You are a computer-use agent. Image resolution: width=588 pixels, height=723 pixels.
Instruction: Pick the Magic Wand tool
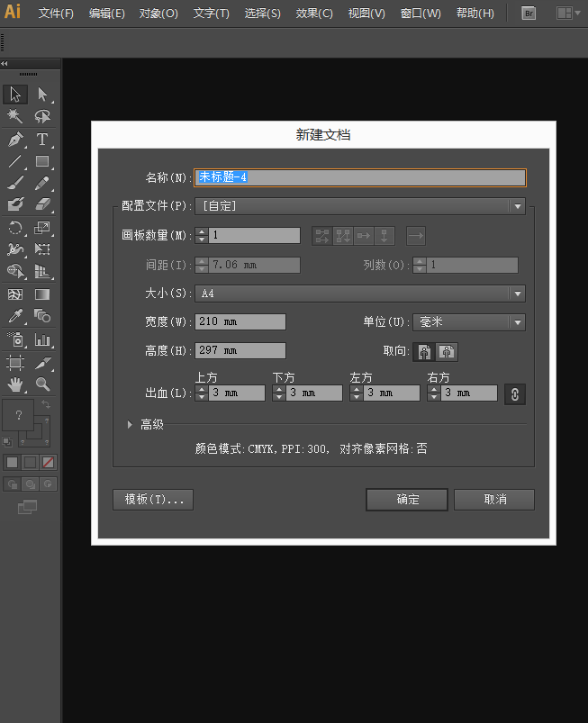point(15,117)
